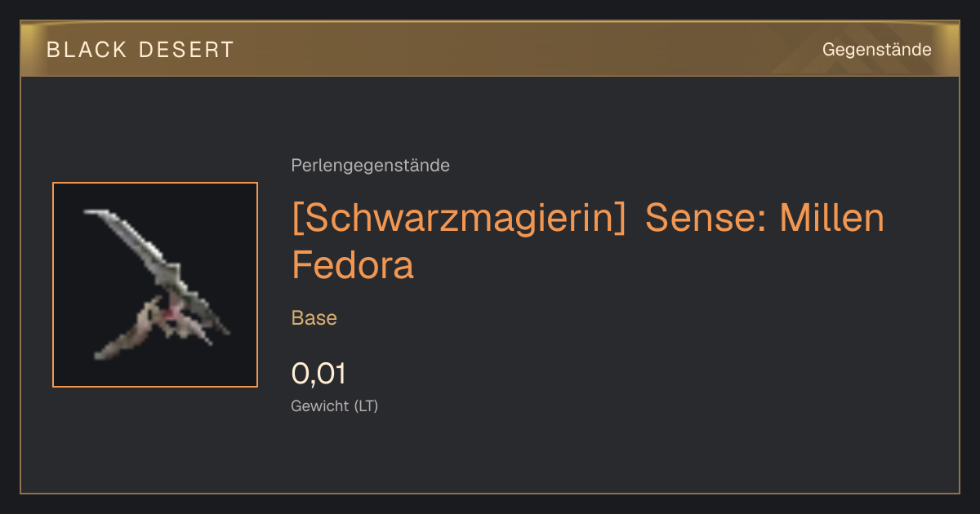Click the golden header banner
This screenshot has width=980, height=514.
(x=490, y=49)
